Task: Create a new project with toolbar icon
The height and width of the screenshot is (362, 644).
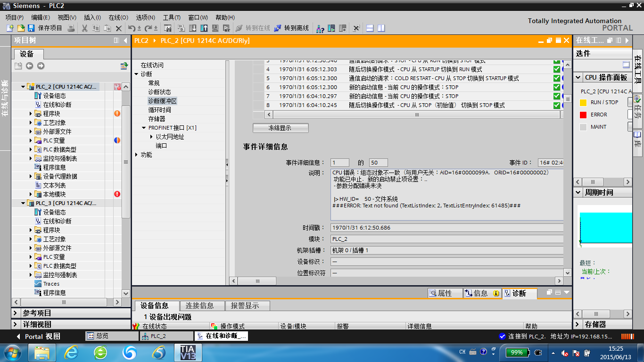Action: click(10, 28)
